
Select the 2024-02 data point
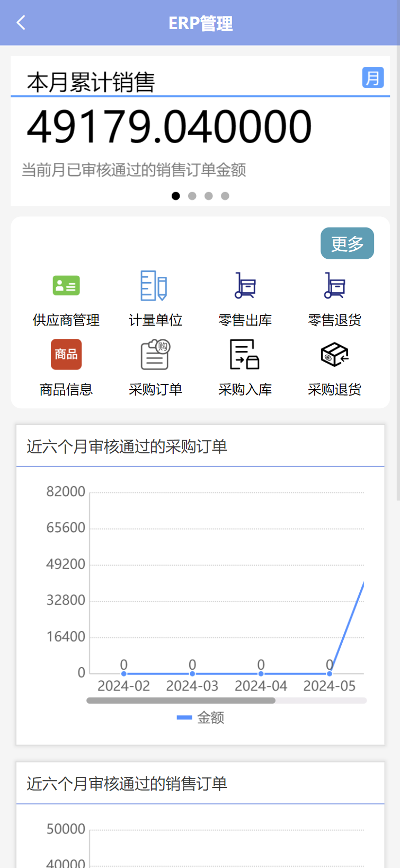click(x=123, y=673)
